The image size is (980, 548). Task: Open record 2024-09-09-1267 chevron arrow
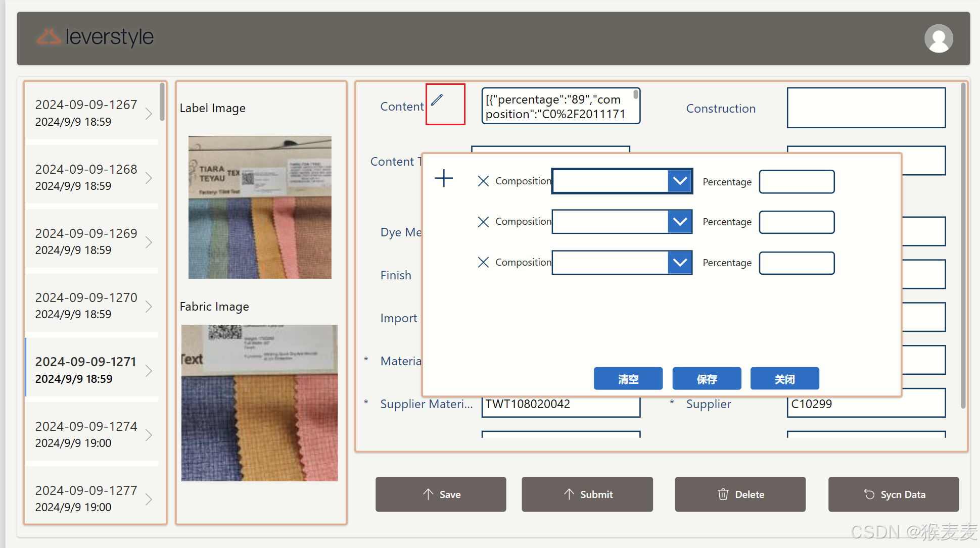pos(149,113)
